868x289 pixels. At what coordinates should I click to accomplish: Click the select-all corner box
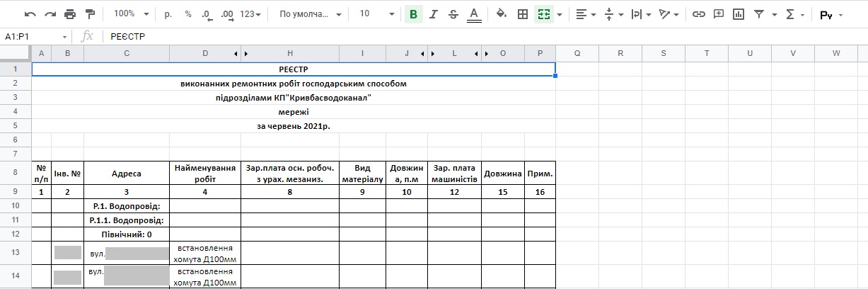click(x=16, y=54)
